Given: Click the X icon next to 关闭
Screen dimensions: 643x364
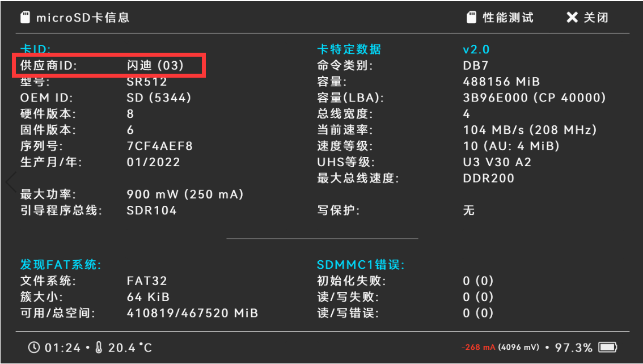Looking at the screenshot, I should pos(572,17).
